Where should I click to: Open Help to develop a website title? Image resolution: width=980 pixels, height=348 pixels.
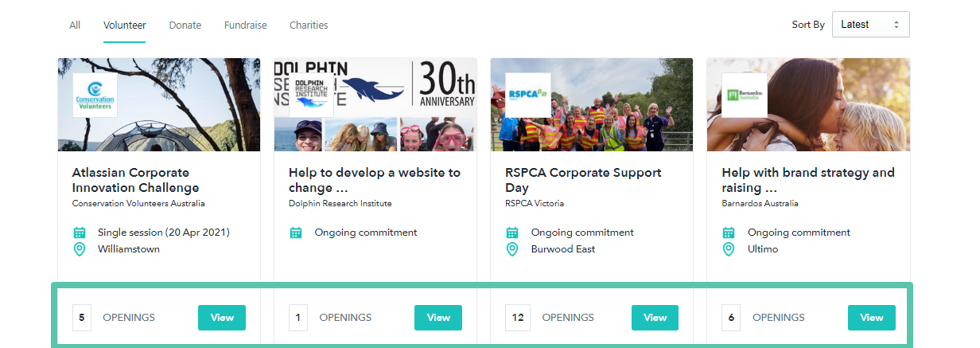(375, 180)
